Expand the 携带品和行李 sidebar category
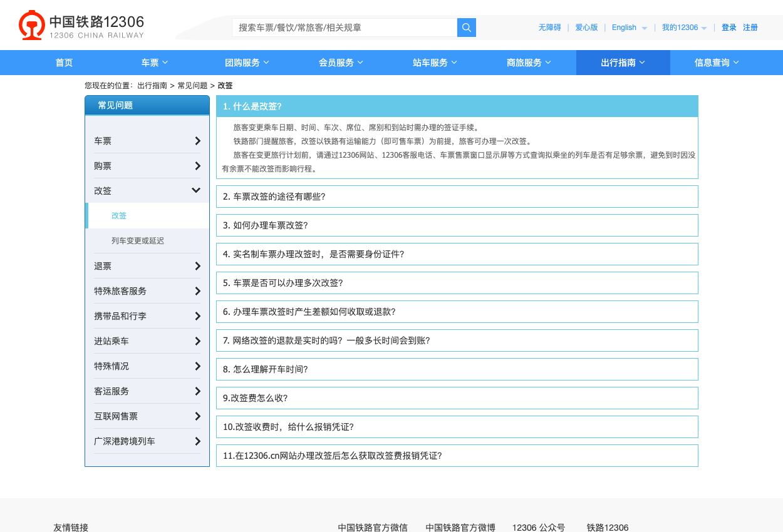This screenshot has height=532, width=783. (147, 316)
